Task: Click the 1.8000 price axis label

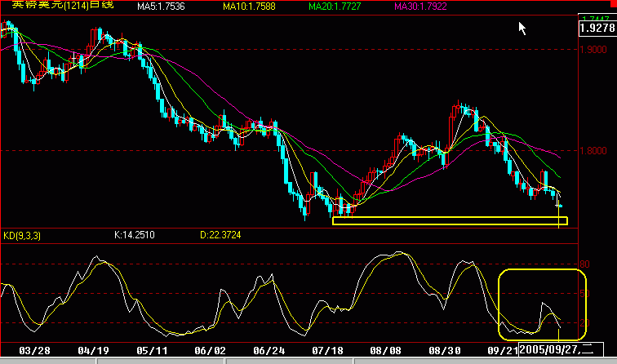Action: tap(593, 151)
